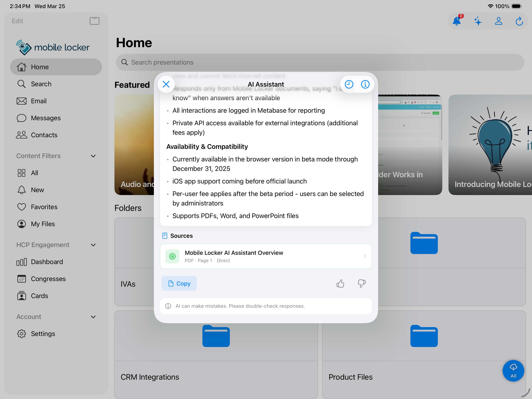Viewport: 532px width, 399px height.
Task: Copy the AI response text
Action: pos(179,284)
